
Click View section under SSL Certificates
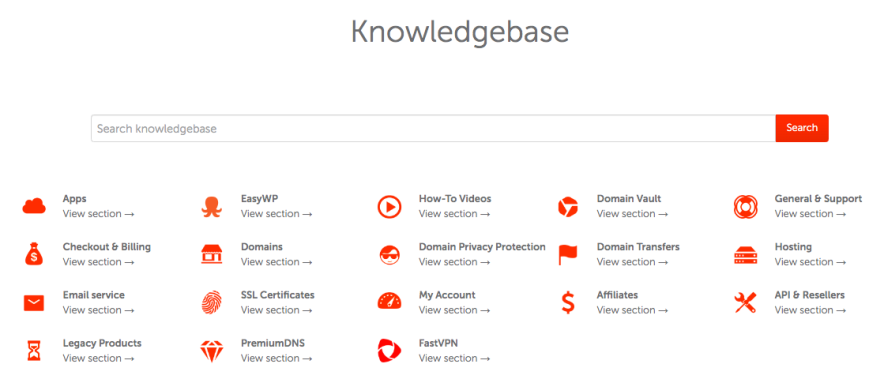coord(276,310)
